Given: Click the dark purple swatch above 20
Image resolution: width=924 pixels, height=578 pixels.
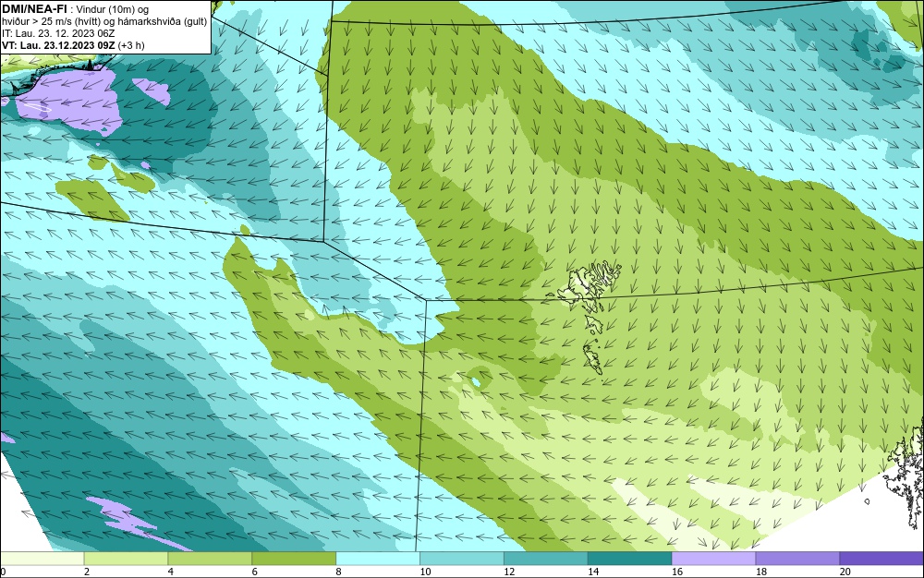Looking at the screenshot, I should click(x=881, y=558).
